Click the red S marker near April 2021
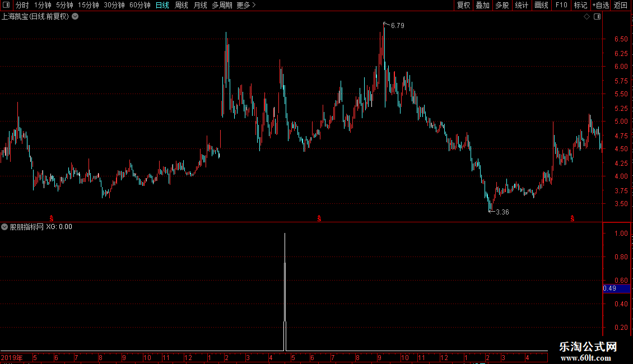The width and height of the screenshot is (633, 364). 573,218
